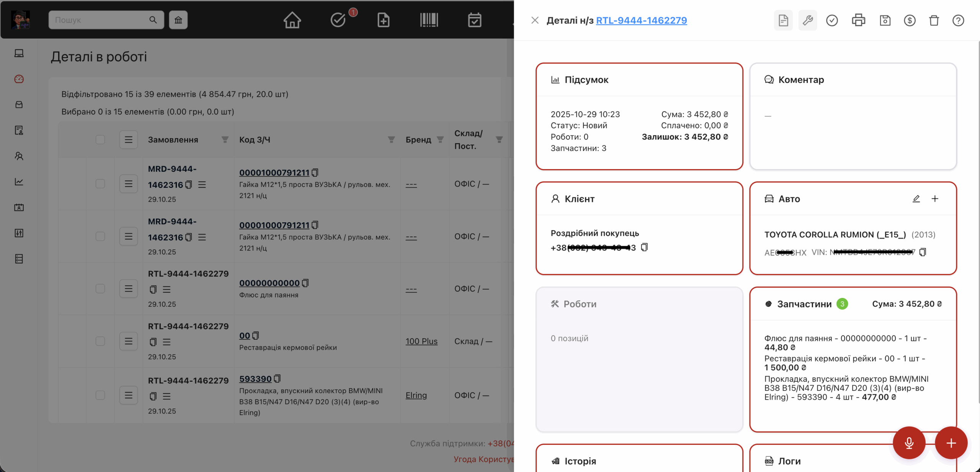
Task: Open the filter on the Код З/Ч column
Action: 391,140
